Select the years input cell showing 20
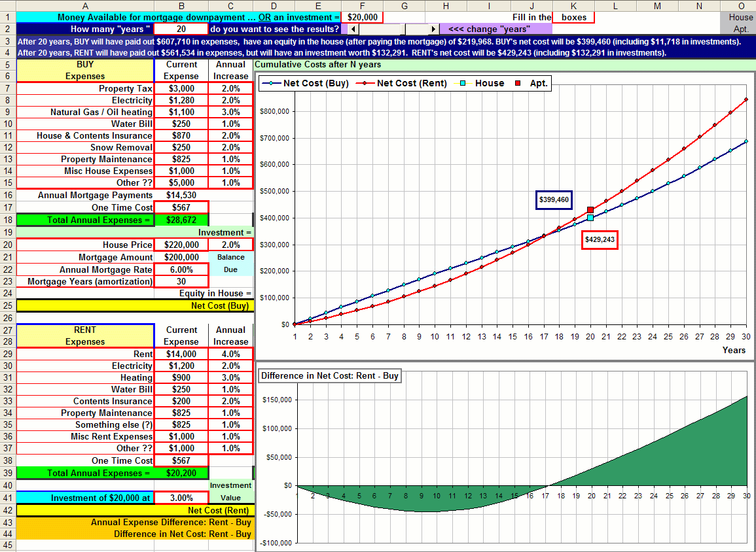The image size is (756, 552). coord(181,29)
